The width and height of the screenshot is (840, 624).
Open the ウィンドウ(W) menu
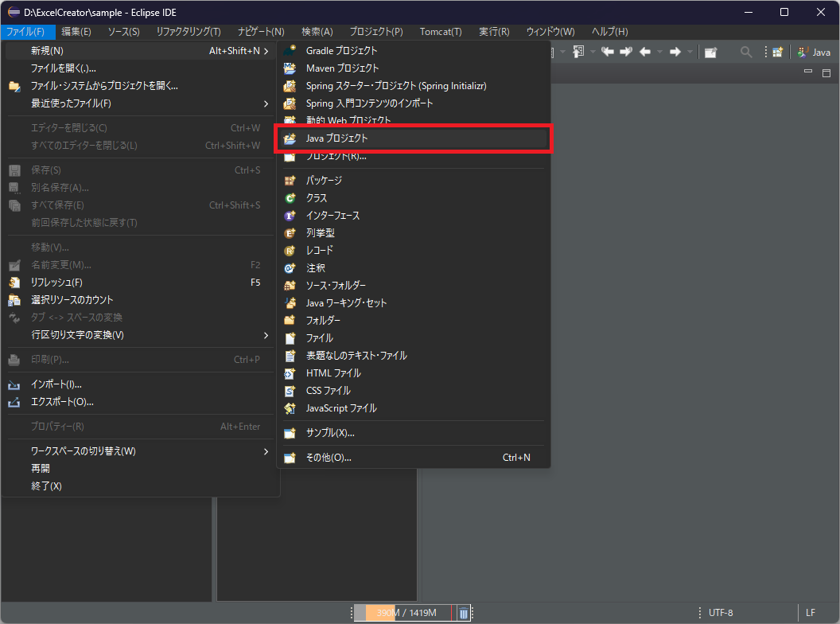(550, 32)
